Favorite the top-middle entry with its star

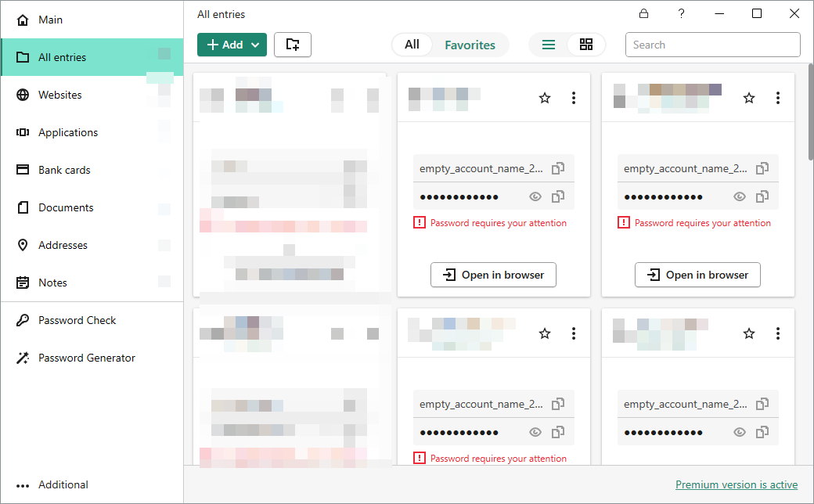coord(545,98)
